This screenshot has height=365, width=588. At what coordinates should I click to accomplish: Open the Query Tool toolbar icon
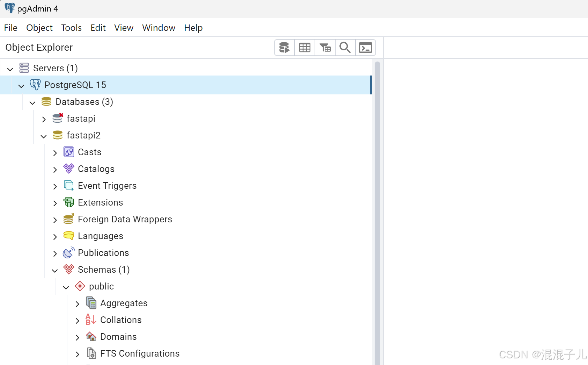tap(285, 48)
